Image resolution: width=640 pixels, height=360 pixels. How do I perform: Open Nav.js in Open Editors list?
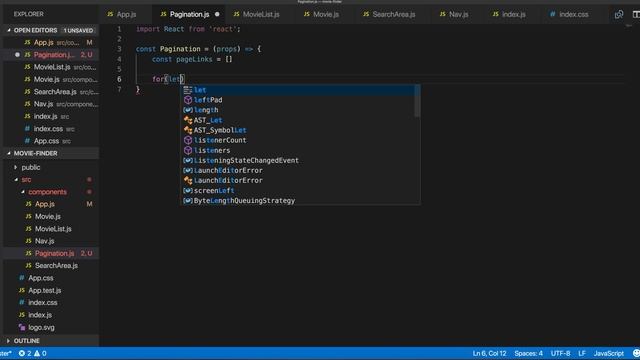(x=51, y=104)
